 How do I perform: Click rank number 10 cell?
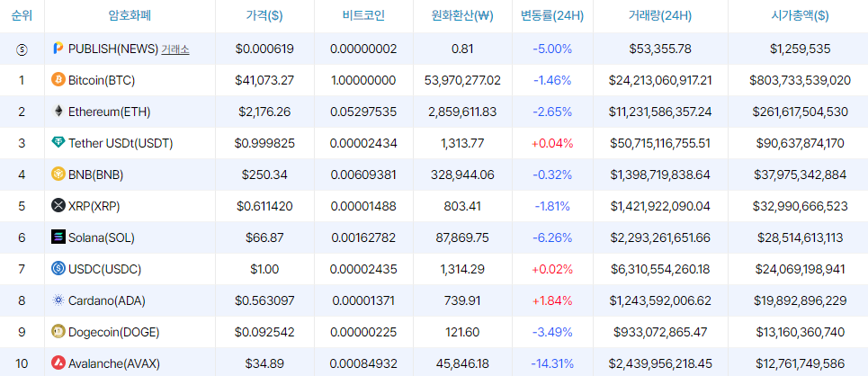coord(22,363)
